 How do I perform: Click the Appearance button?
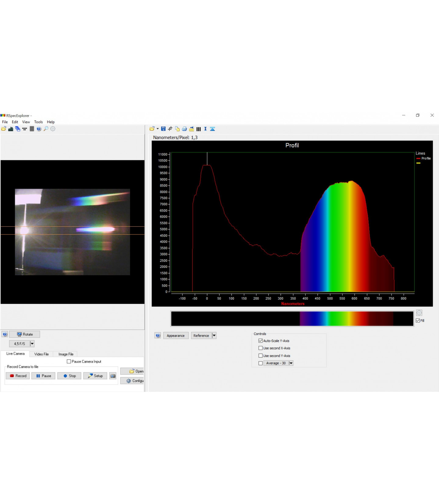pos(176,335)
